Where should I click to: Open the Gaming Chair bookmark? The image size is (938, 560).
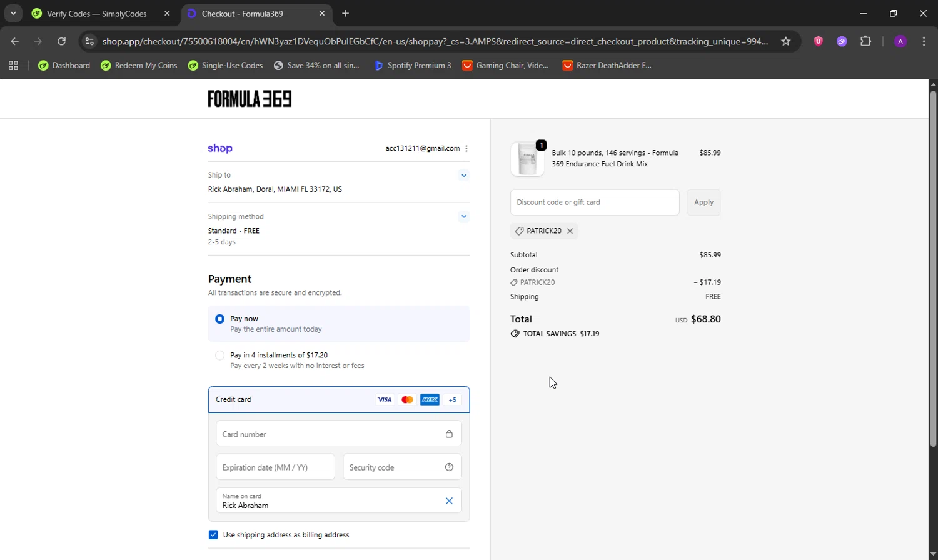[x=505, y=65]
